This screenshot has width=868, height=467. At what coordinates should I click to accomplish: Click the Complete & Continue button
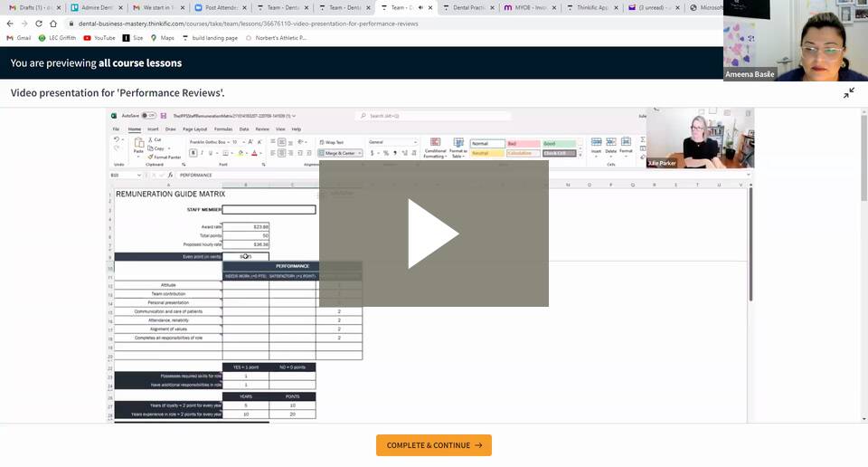coord(433,445)
